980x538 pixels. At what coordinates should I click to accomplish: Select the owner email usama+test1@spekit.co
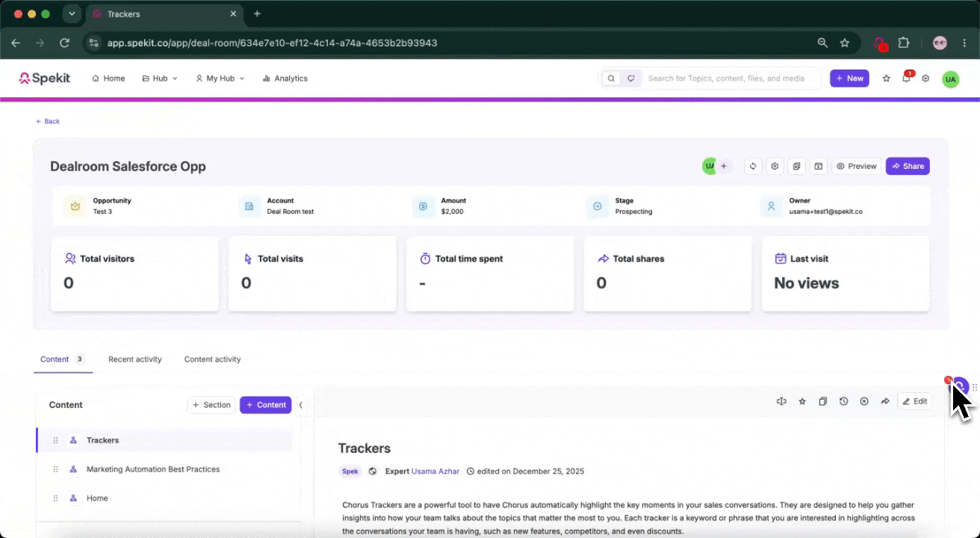coord(825,211)
